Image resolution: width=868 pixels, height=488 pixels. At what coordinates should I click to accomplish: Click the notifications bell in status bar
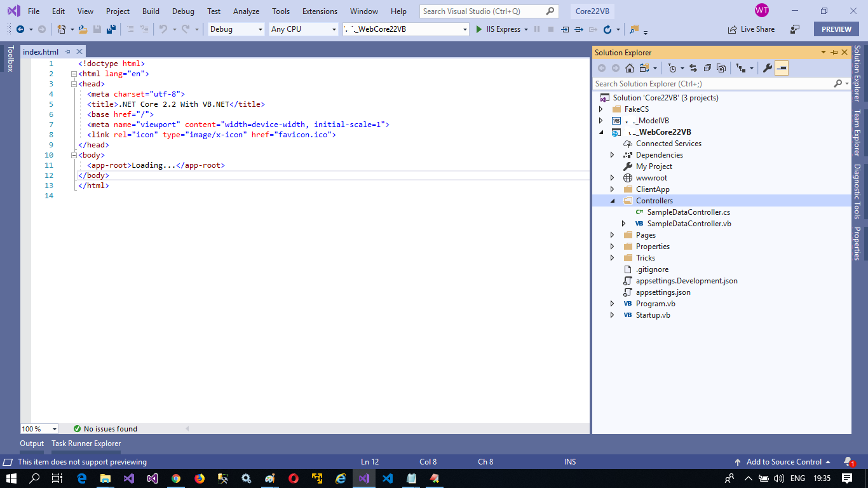coord(848,462)
